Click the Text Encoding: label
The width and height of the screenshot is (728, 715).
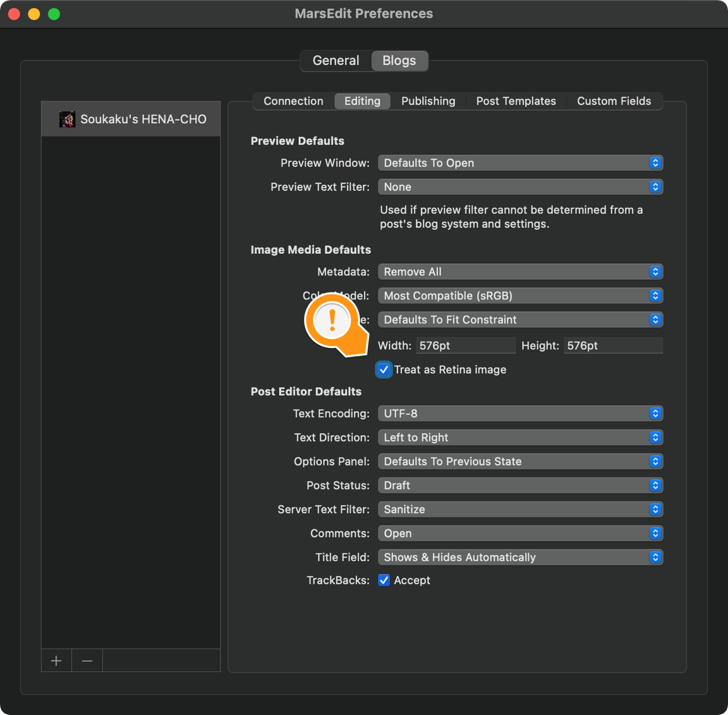pyautogui.click(x=331, y=414)
